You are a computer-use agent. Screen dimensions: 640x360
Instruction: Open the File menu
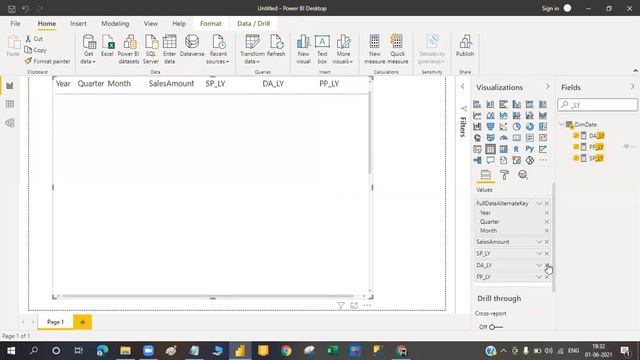coord(16,24)
